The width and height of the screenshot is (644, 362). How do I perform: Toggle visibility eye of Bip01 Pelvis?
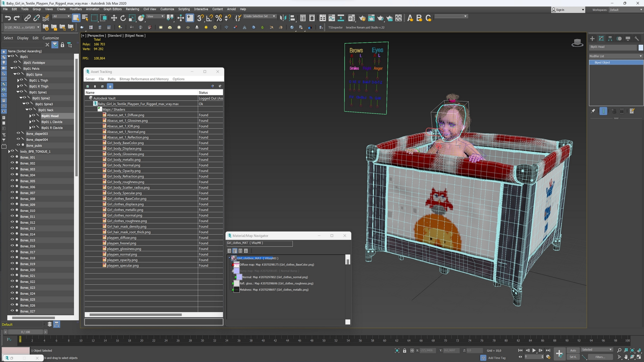(15, 68)
